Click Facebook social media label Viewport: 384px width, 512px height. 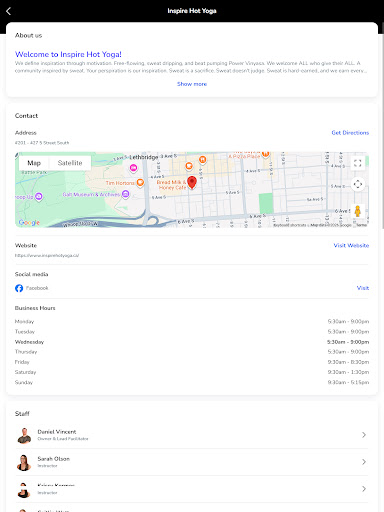37,288
